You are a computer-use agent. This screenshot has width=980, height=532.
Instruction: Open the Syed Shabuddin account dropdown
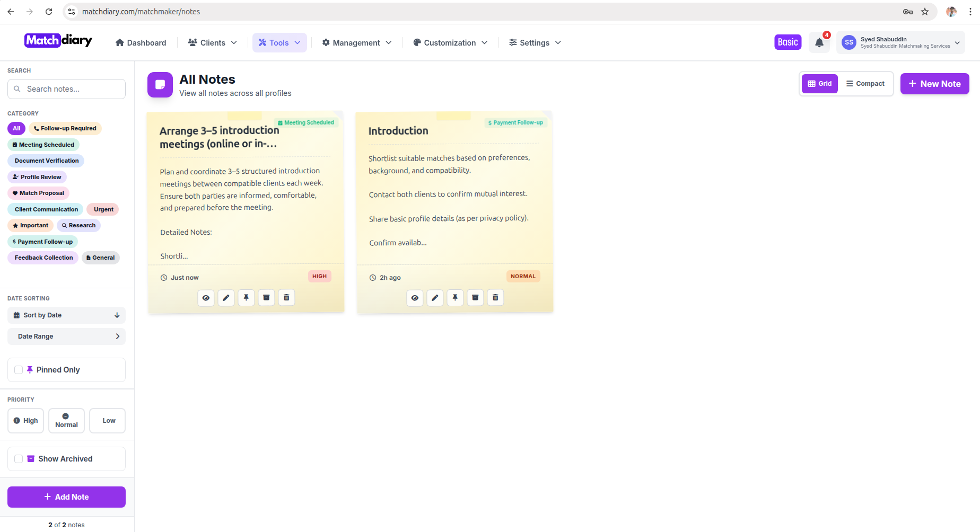[x=900, y=42]
